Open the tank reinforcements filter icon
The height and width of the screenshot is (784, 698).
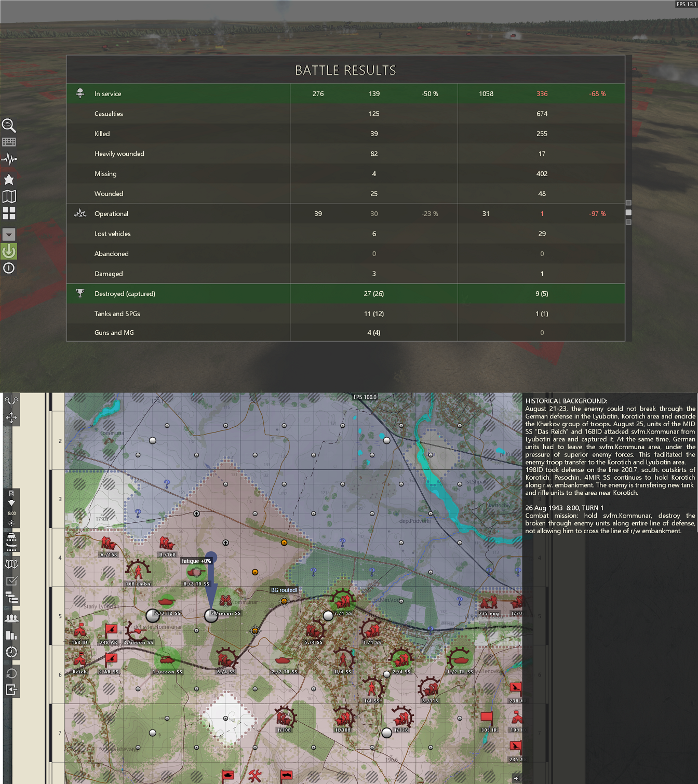11,536
